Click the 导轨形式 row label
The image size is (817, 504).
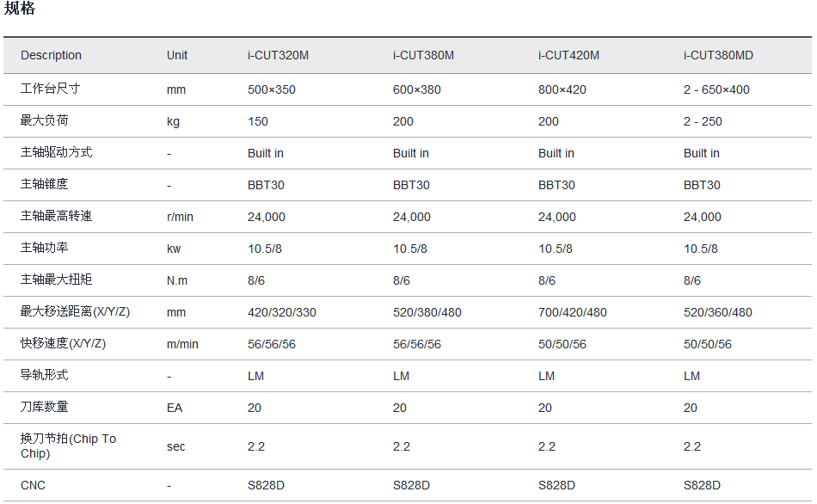point(44,375)
